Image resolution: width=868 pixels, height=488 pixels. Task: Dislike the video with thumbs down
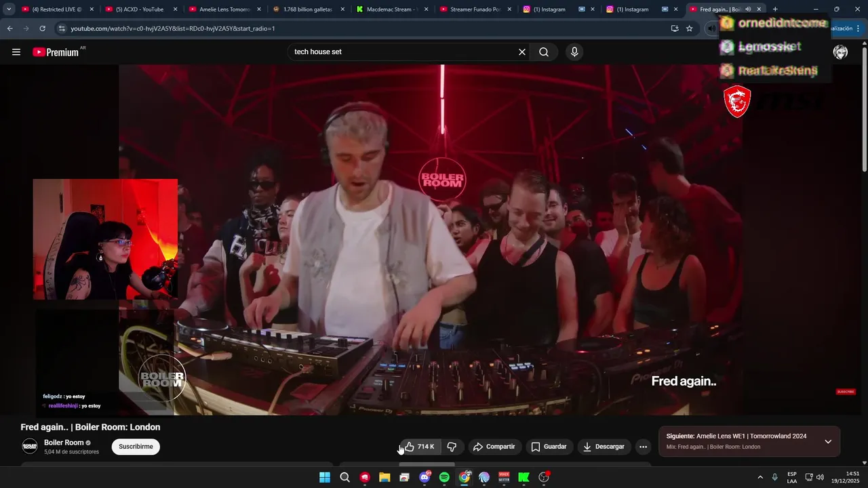[x=452, y=447]
